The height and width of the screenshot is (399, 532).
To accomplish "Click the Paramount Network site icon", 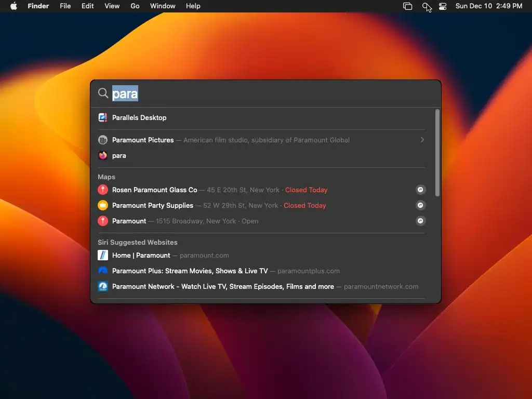I will click(x=103, y=286).
